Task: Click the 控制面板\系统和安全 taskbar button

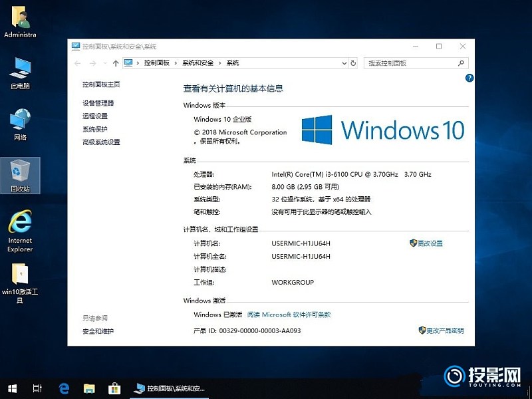Action: coord(170,388)
